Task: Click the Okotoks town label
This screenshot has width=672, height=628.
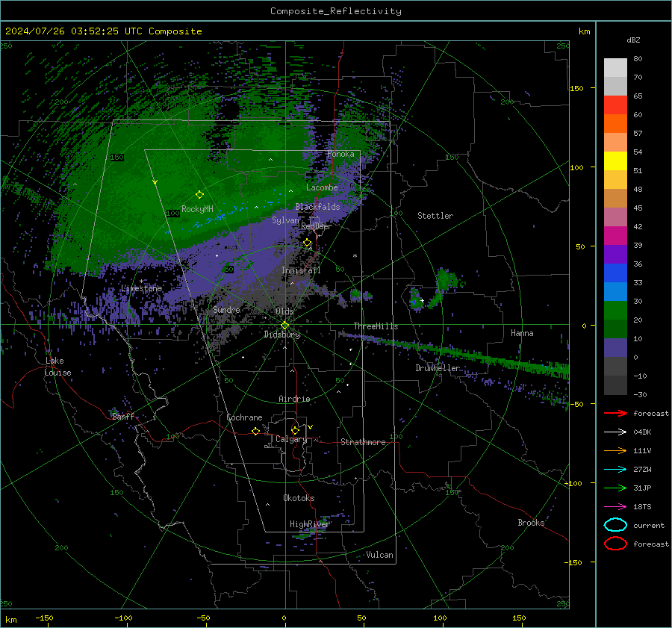Action: click(x=299, y=498)
